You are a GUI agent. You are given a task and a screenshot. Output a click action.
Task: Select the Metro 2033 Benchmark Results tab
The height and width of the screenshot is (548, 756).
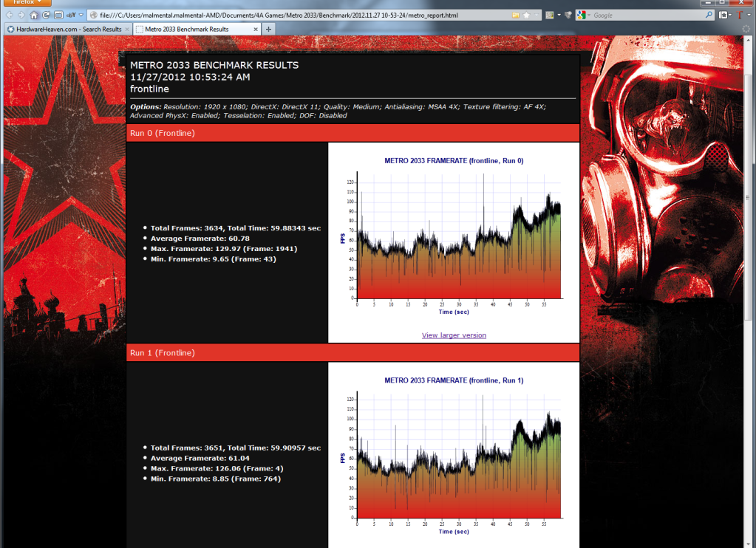coord(186,29)
